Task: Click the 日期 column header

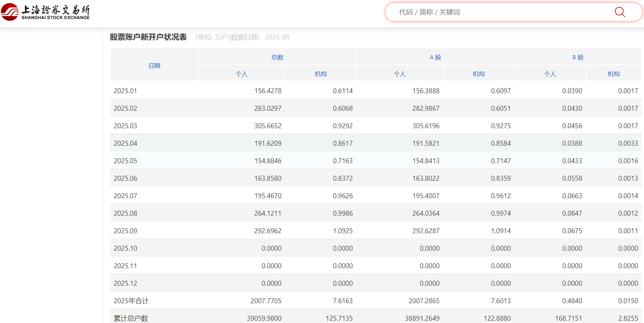Action: [x=154, y=66]
